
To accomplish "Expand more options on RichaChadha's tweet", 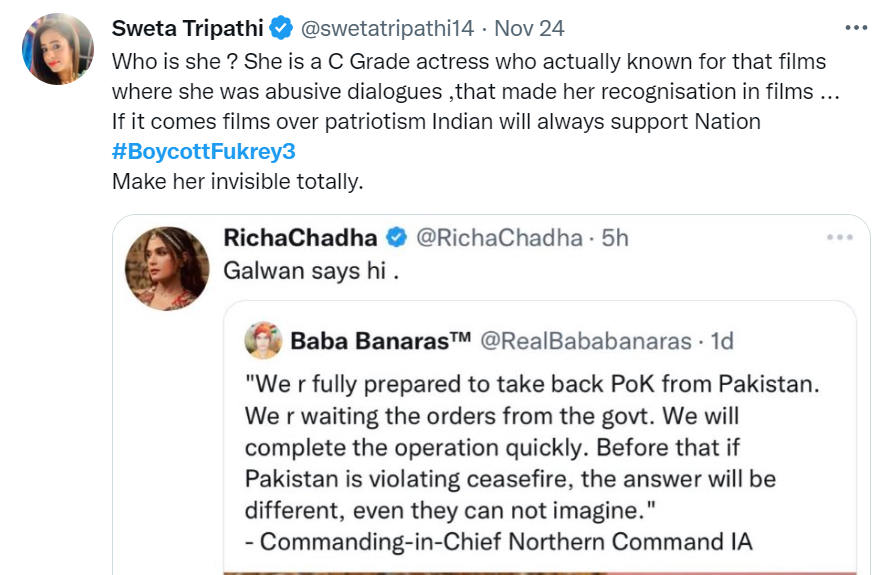I will point(838,238).
